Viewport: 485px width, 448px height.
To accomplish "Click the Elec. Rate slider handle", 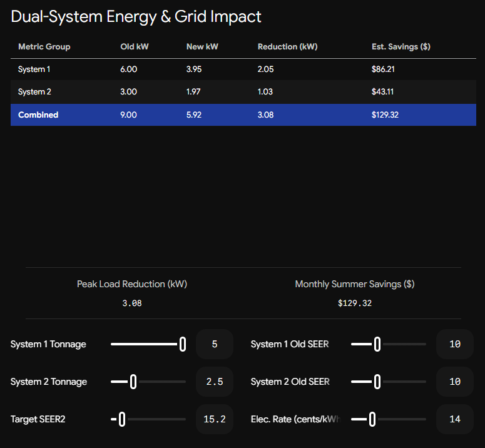I will pyautogui.click(x=372, y=419).
